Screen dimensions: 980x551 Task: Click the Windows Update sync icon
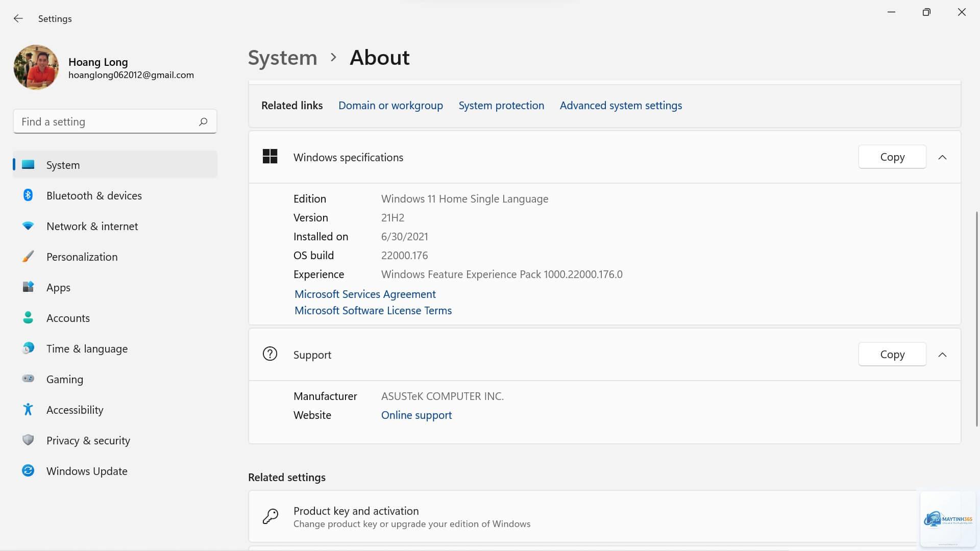(x=28, y=470)
